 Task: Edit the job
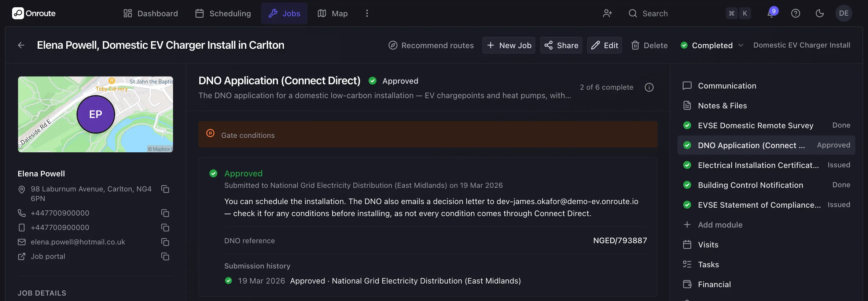(604, 45)
